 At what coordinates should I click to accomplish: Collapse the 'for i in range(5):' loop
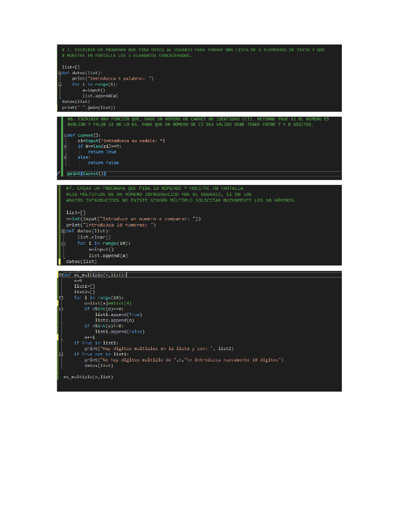click(x=60, y=85)
